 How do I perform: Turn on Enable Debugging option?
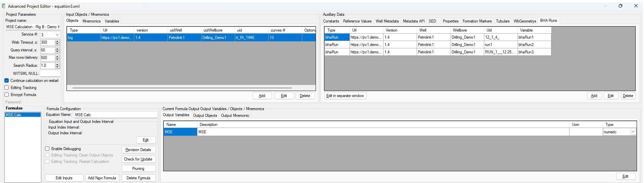click(47, 149)
